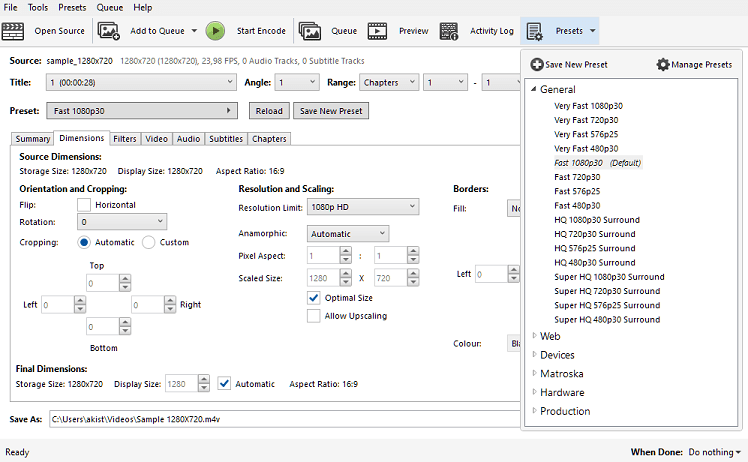Image resolution: width=748 pixels, height=462 pixels.
Task: Enable the Horizontal flip checkbox
Action: (x=84, y=205)
